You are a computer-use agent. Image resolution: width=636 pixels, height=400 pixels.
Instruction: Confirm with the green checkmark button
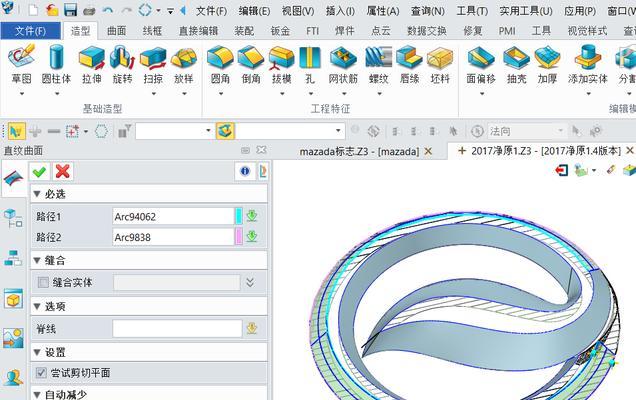(x=39, y=172)
